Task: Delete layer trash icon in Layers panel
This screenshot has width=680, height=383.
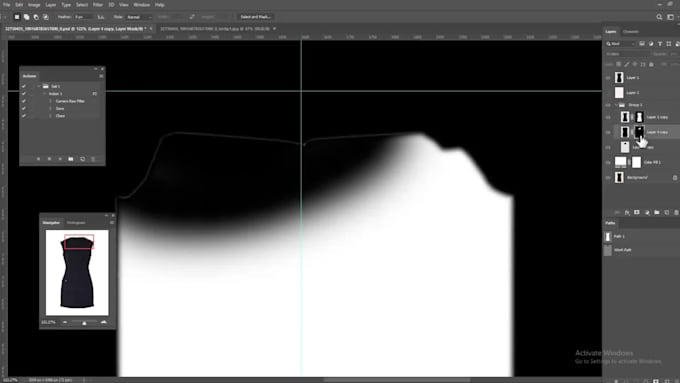Action: coord(677,213)
